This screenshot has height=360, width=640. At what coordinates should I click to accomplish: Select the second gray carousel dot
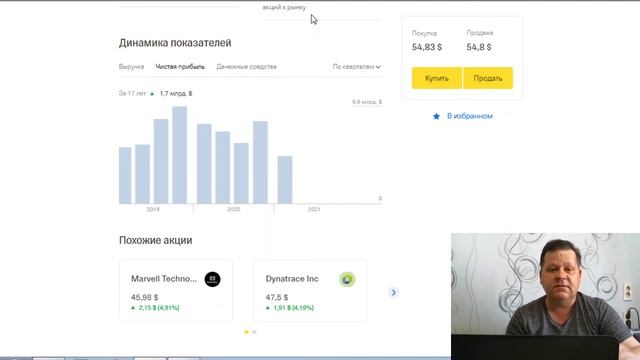click(254, 332)
